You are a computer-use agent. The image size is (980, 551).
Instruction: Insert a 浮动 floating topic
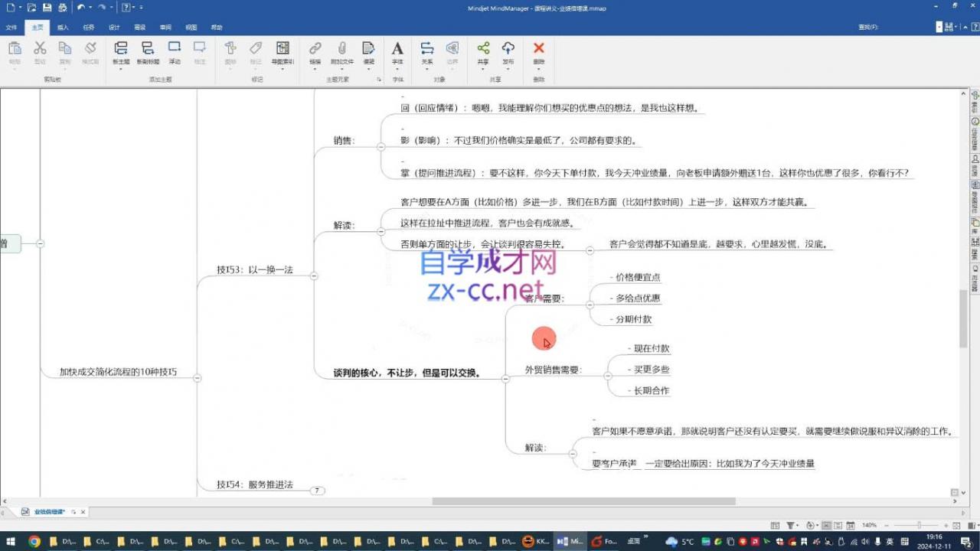click(174, 50)
